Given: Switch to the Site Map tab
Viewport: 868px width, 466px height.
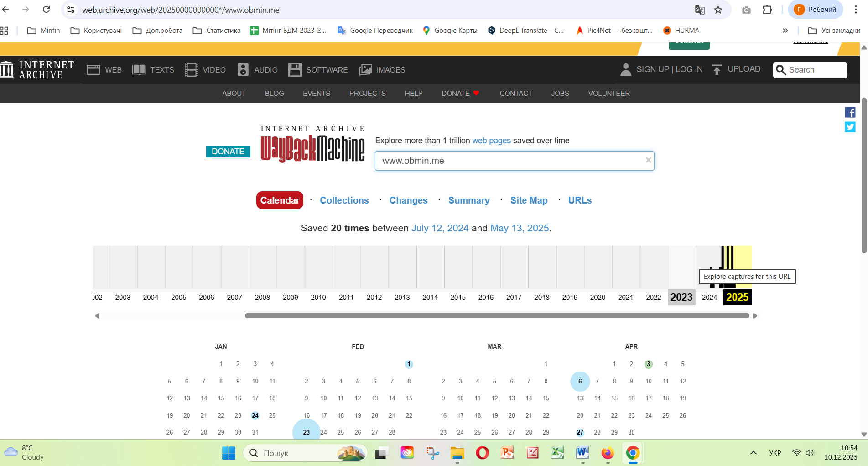Looking at the screenshot, I should (529, 200).
